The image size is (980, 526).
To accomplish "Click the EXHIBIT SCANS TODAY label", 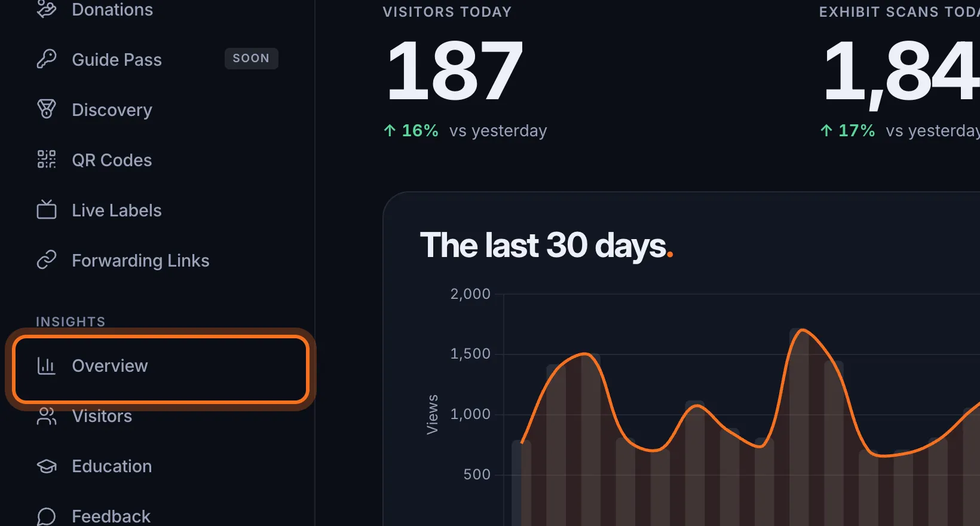I will 899,12.
